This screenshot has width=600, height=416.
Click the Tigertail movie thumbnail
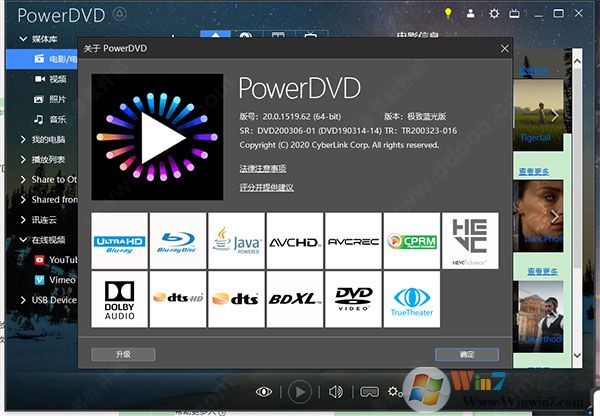(x=538, y=115)
